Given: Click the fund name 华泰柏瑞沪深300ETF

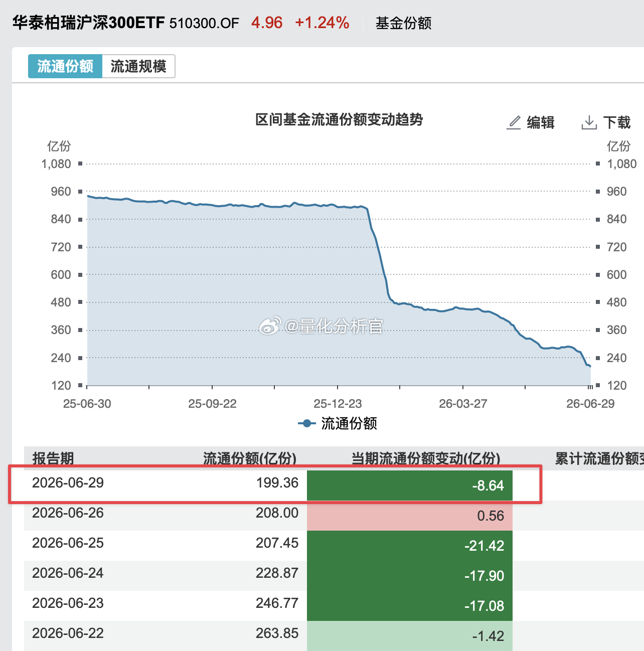Looking at the screenshot, I should tap(89, 23).
